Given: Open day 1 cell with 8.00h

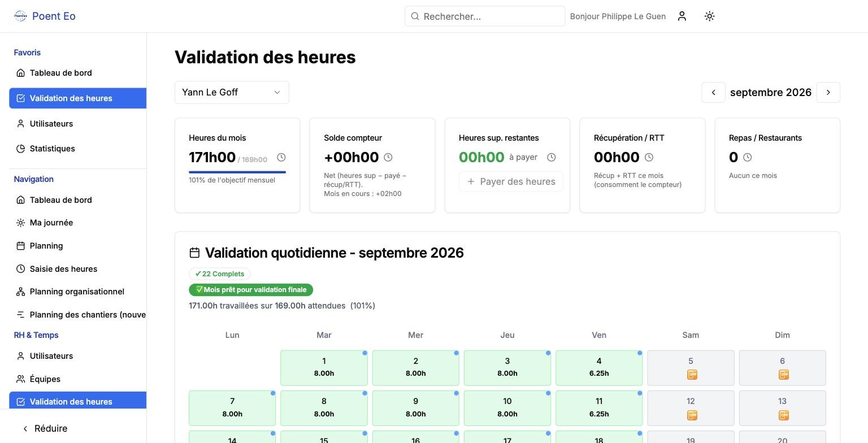Looking at the screenshot, I should 324,368.
